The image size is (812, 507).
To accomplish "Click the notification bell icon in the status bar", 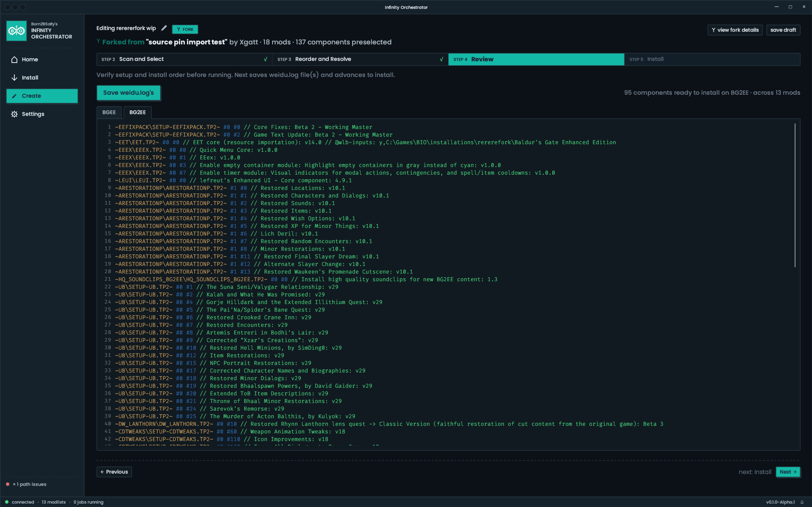I will (x=802, y=502).
